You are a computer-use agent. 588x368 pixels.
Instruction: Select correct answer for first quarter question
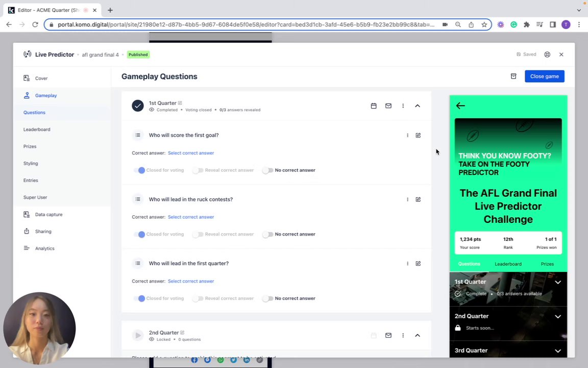pyautogui.click(x=190, y=281)
